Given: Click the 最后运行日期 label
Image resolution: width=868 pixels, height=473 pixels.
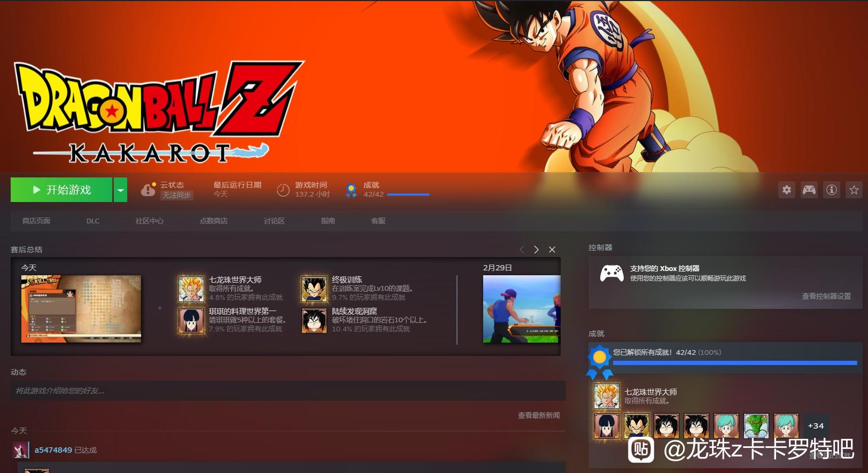Looking at the screenshot, I should [x=237, y=185].
